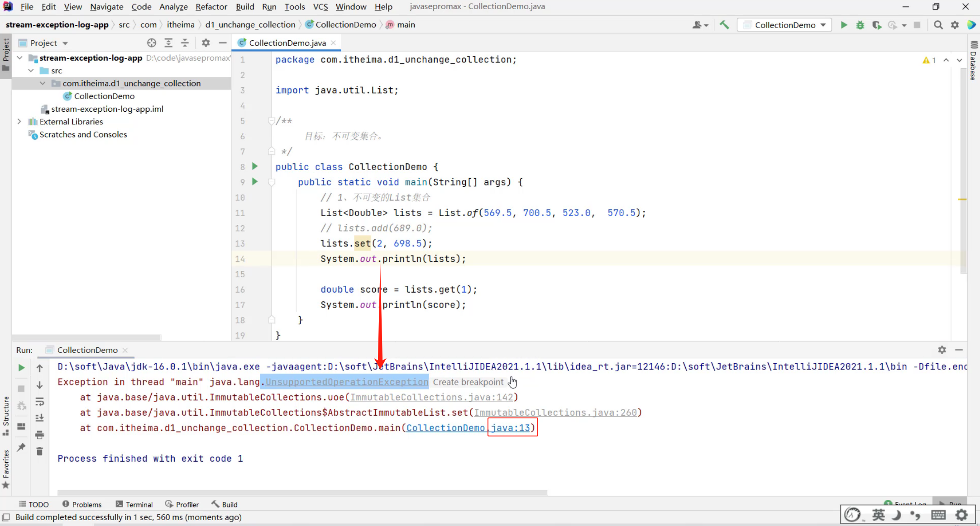Run CollectionDemo with the green toolbar arrow
The width and height of the screenshot is (980, 526).
[844, 25]
